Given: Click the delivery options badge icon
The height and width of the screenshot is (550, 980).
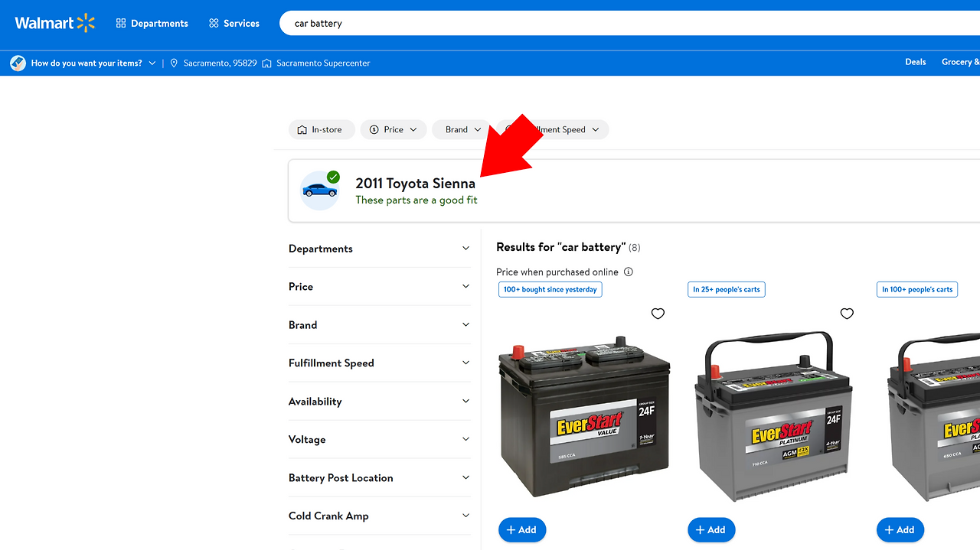Looking at the screenshot, I should click(x=18, y=63).
